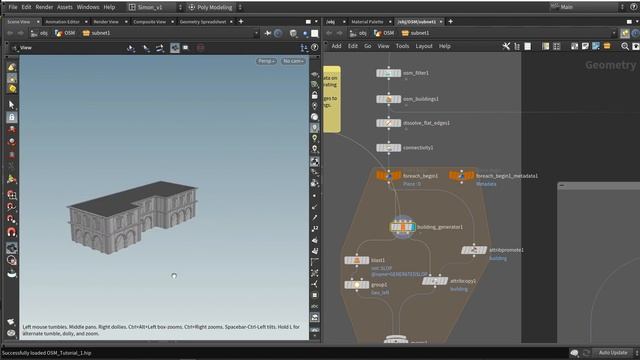Screen dimensions: 640x360
Task: Select the blast1 node
Action: tap(356, 260)
